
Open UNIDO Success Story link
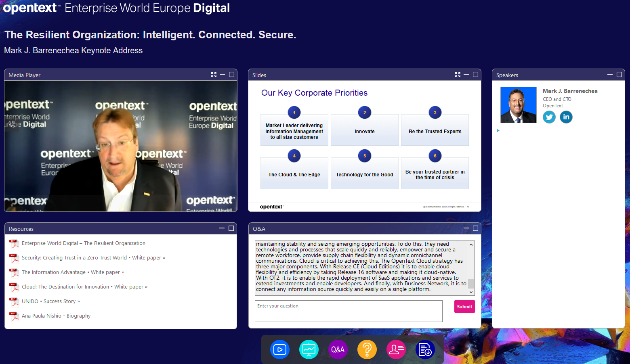[x=51, y=301]
